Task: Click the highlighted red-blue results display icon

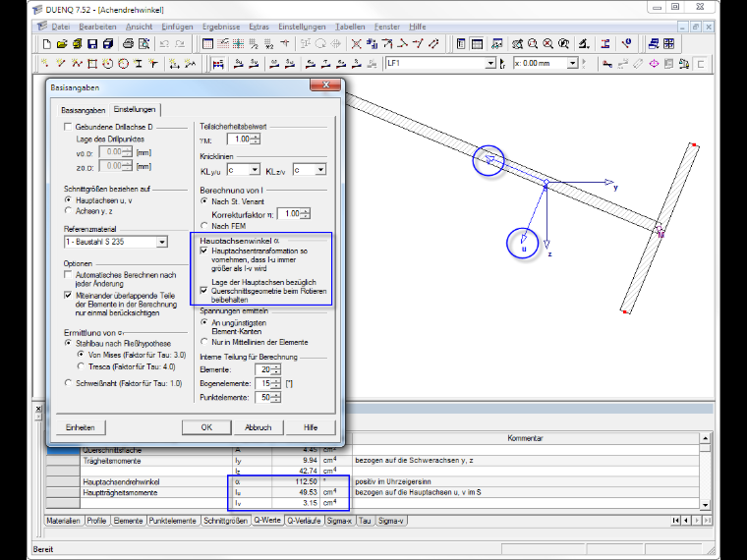Action: click(218, 63)
